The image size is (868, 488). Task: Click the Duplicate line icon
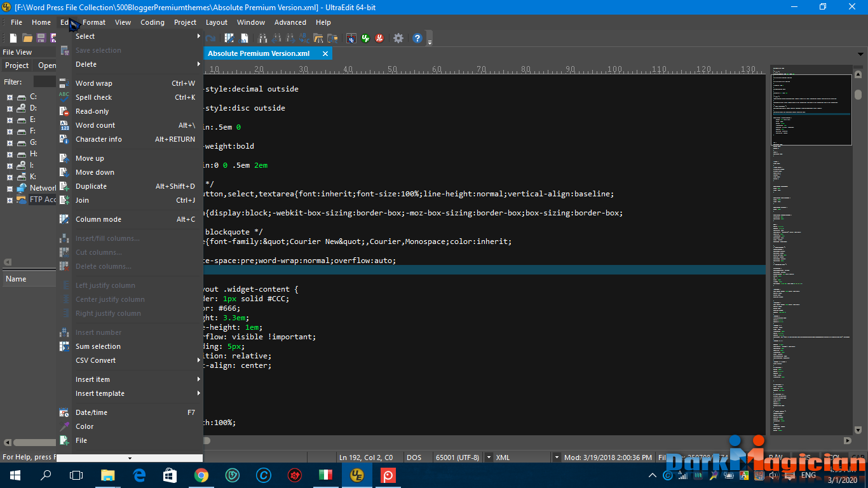point(64,186)
